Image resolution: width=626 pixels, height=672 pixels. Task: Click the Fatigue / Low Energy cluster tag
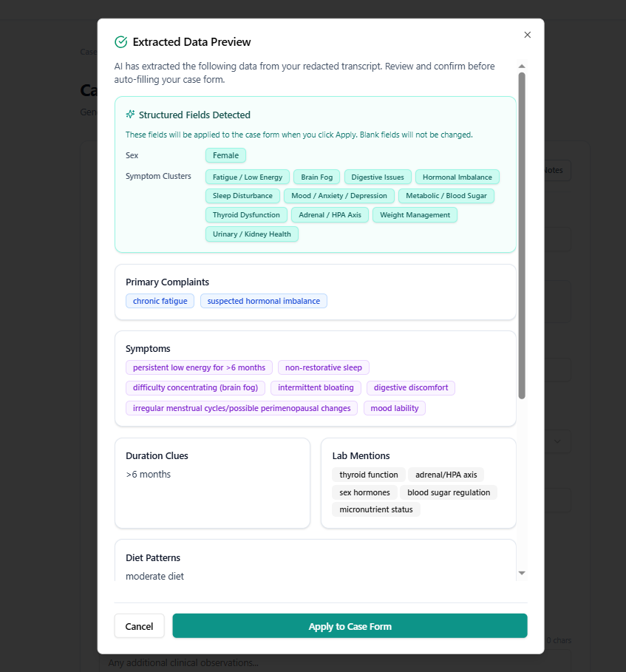coord(248,177)
